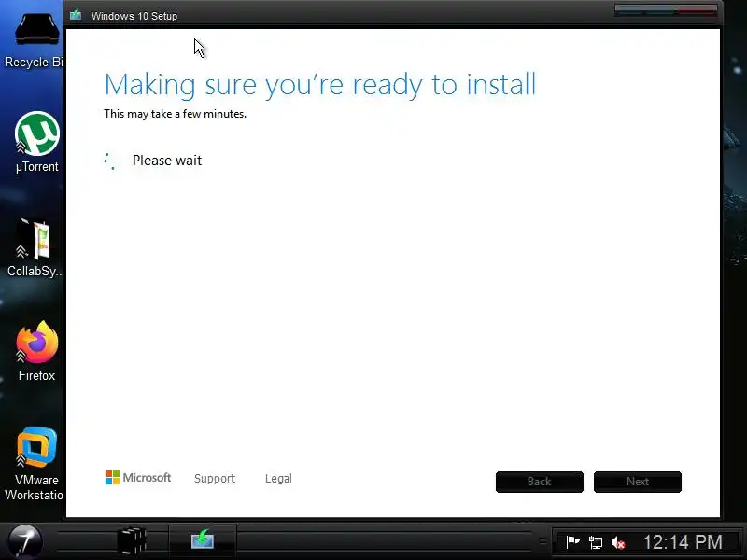Click the muted volume tray icon
Image resolution: width=747 pixels, height=560 pixels.
click(618, 542)
